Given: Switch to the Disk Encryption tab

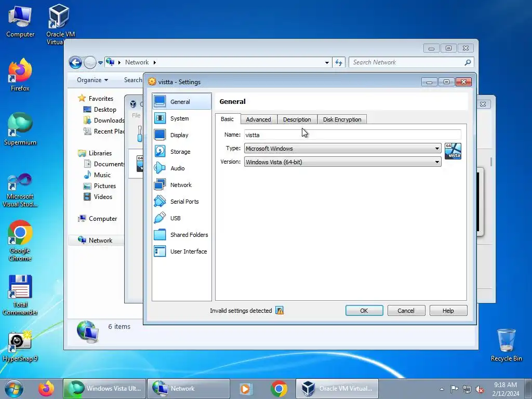Looking at the screenshot, I should click(x=342, y=119).
